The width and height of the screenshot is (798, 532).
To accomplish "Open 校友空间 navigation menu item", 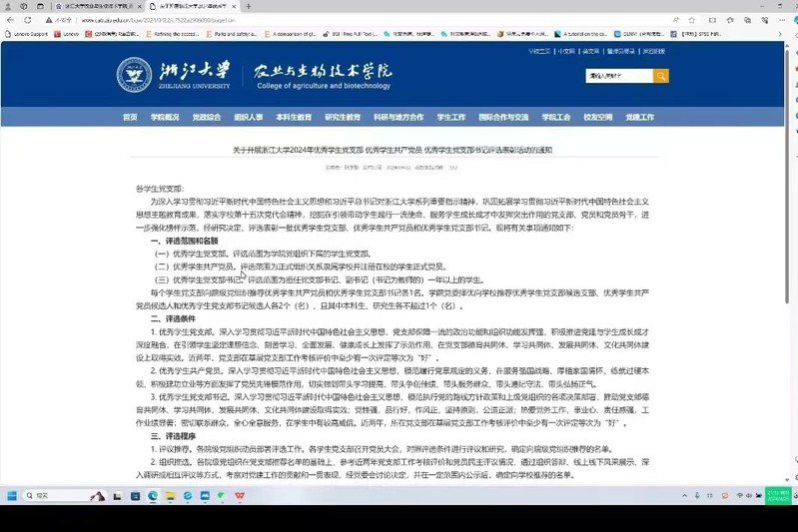I will coord(598,117).
